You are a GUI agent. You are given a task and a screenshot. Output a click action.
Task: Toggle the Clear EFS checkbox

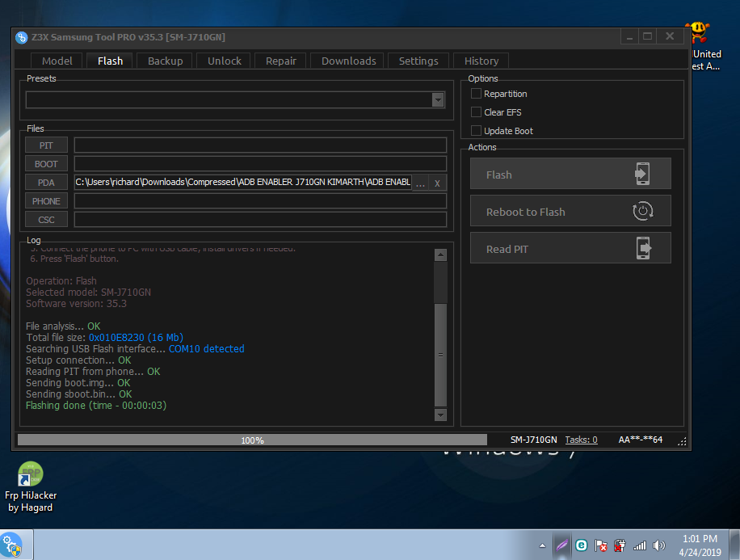476,112
